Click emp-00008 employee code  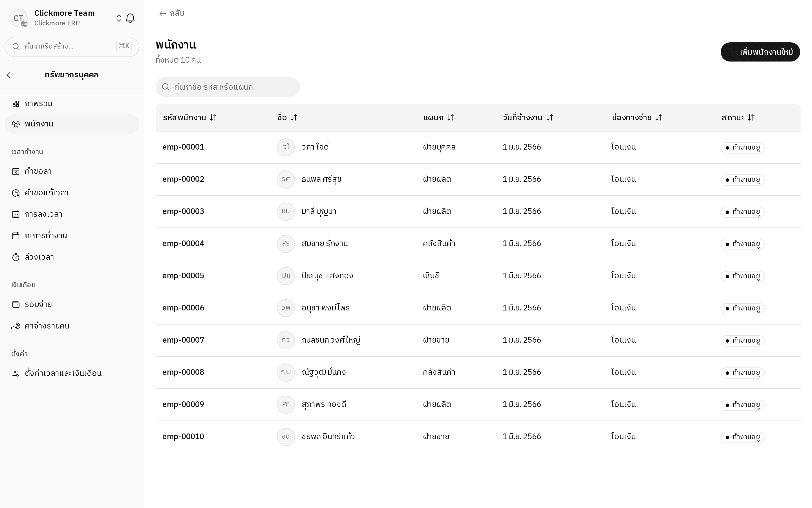pos(183,372)
